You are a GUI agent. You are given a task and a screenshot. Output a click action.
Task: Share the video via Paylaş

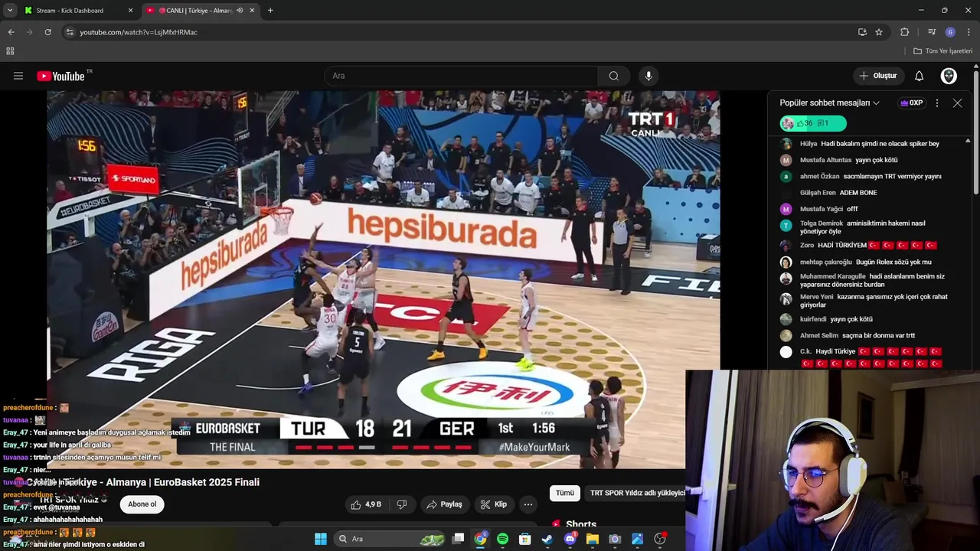point(444,504)
